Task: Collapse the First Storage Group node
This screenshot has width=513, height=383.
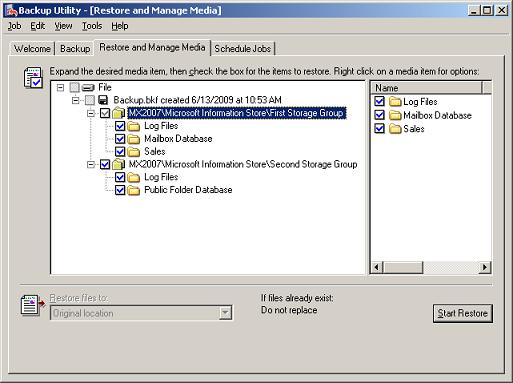Action: tap(91, 113)
